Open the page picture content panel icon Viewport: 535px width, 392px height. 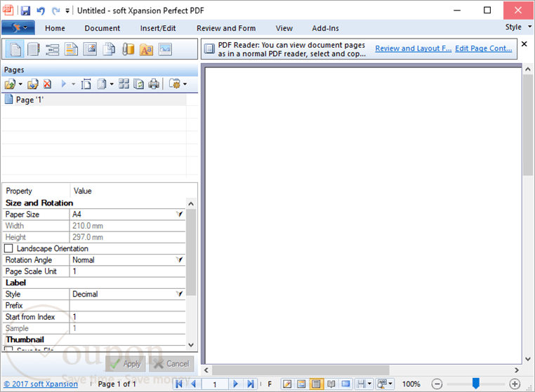pos(90,49)
